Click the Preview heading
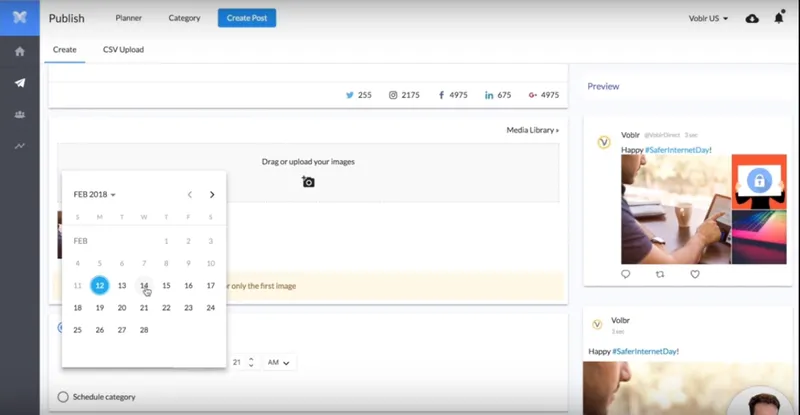The image size is (800, 415). click(603, 86)
